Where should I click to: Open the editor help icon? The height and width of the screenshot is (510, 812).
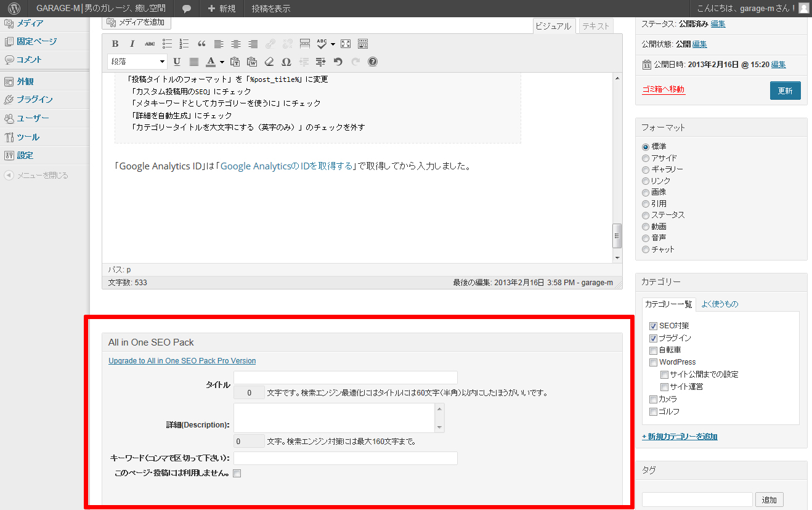click(373, 62)
